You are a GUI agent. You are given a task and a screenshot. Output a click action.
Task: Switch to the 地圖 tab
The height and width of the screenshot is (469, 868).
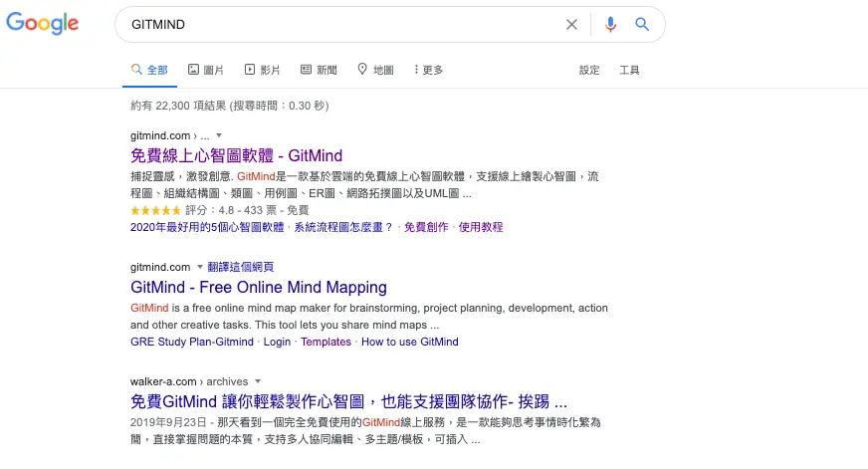pyautogui.click(x=376, y=70)
